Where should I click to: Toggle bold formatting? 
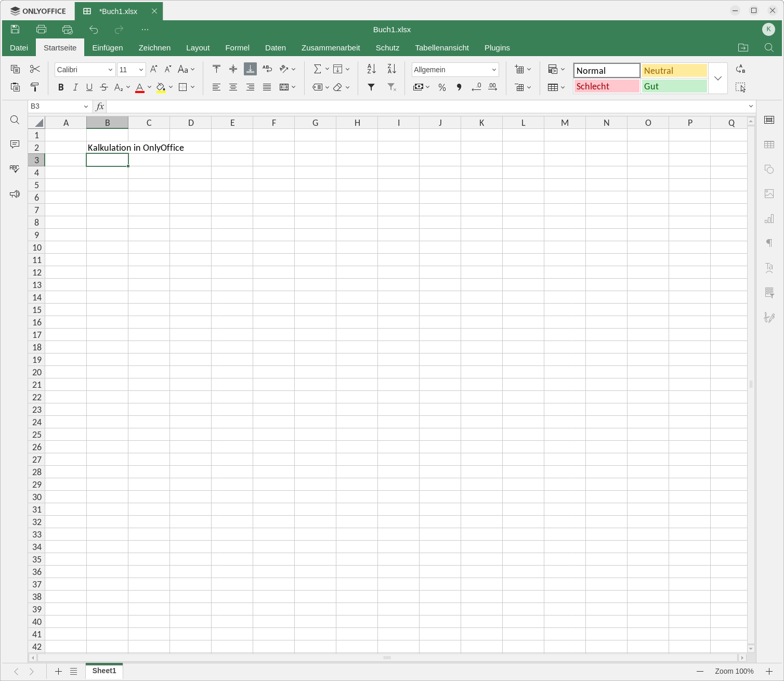click(61, 87)
